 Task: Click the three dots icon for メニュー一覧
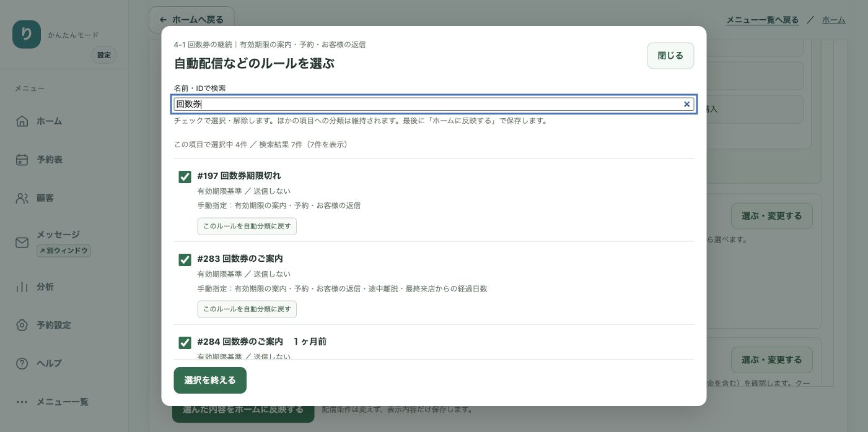[x=22, y=402]
